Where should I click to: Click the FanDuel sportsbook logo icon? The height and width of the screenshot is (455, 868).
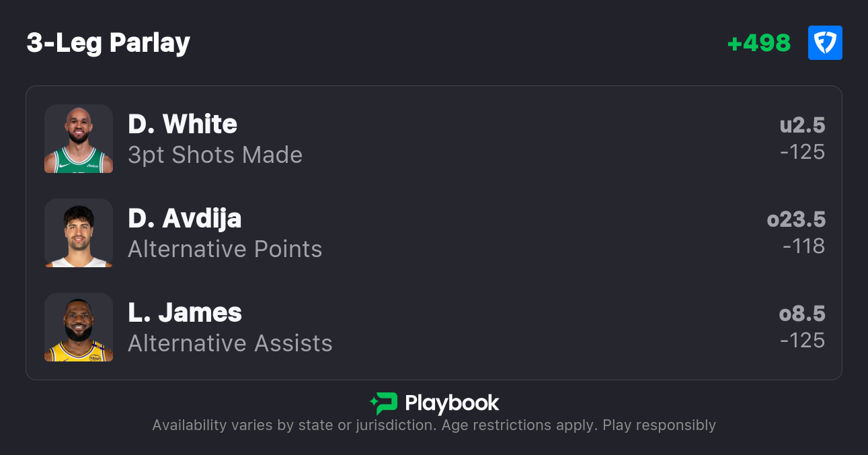pyautogui.click(x=825, y=43)
